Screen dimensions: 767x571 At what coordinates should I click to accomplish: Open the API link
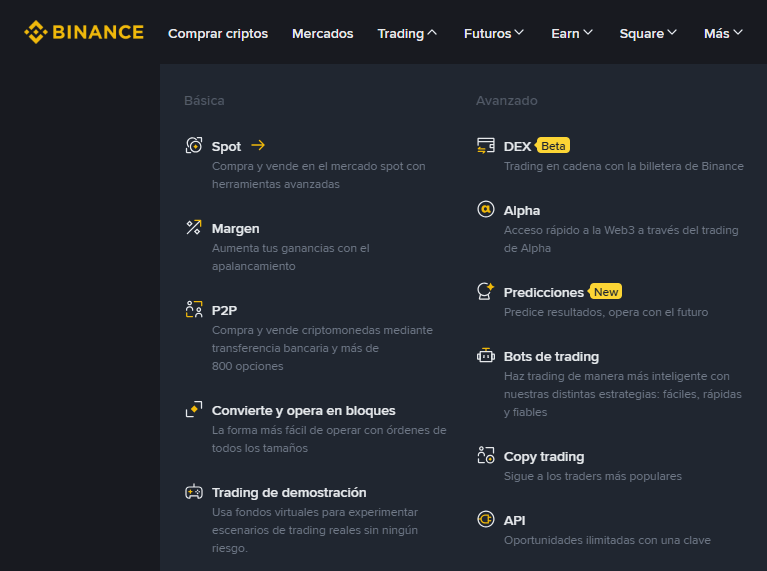click(514, 520)
